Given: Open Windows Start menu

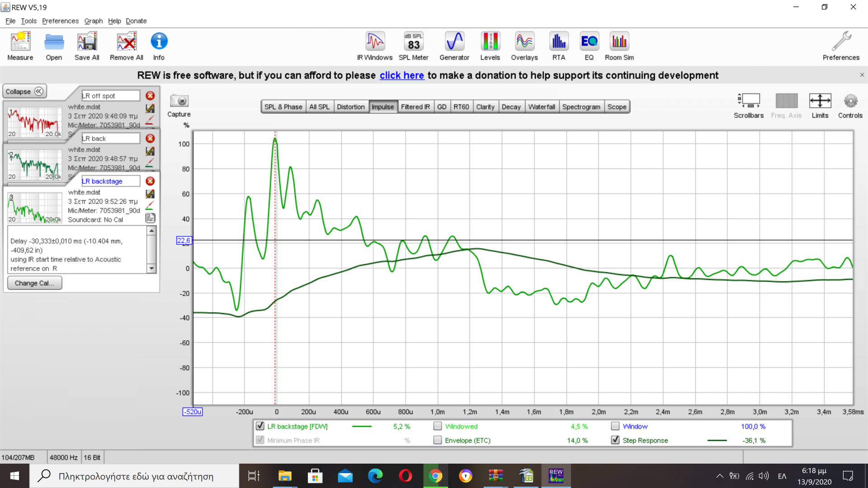Looking at the screenshot, I should coord(14,476).
